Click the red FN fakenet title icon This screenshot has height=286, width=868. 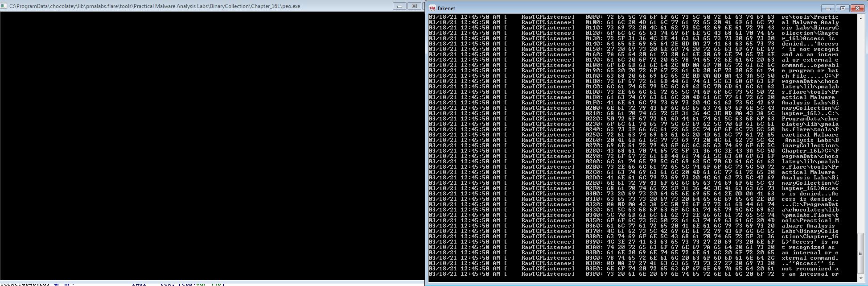tap(432, 8)
